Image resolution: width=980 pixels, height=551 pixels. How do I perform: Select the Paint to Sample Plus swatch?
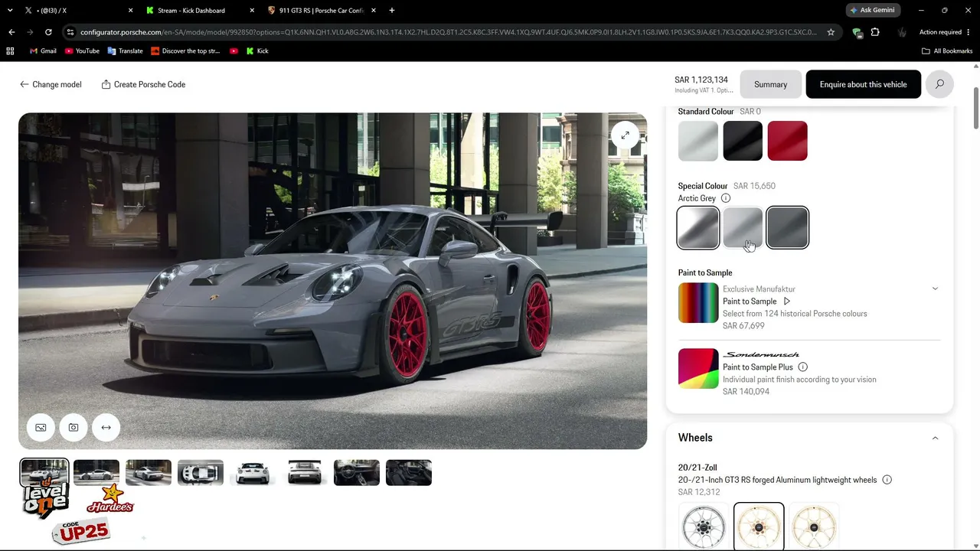pyautogui.click(x=698, y=369)
